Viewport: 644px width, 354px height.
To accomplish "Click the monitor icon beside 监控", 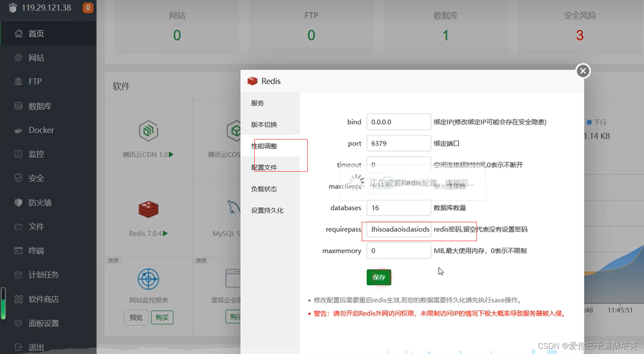I will pyautogui.click(x=18, y=154).
